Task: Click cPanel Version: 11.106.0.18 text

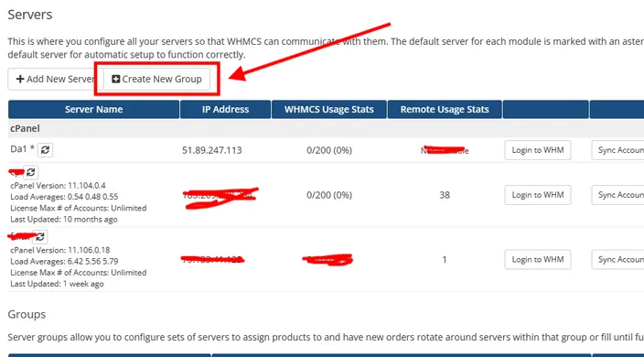Action: tap(60, 250)
